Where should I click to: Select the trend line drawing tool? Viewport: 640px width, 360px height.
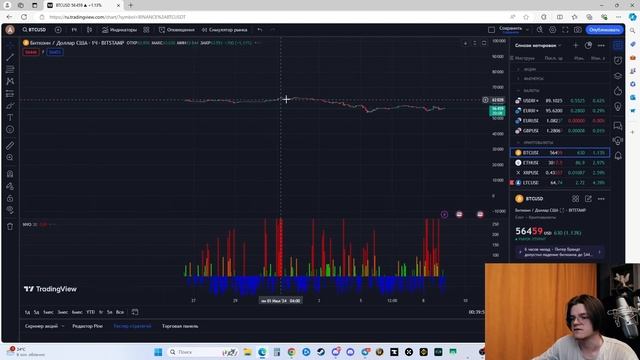(10, 57)
